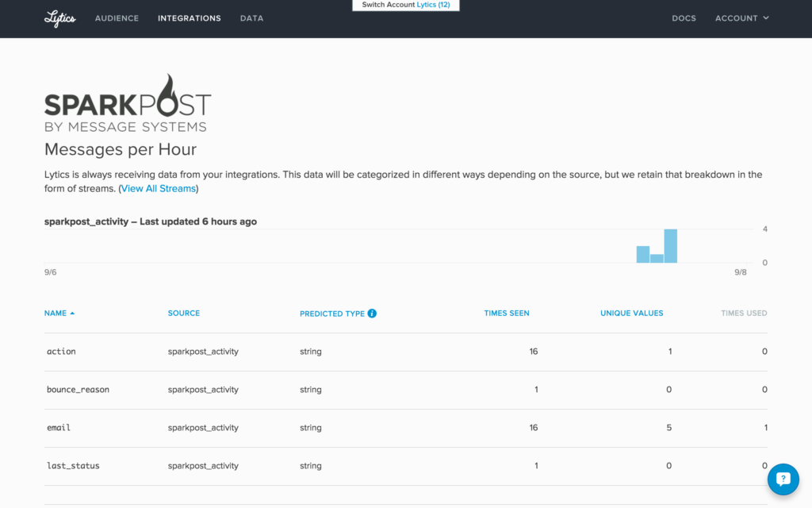Expand the Account dropdown

coord(741,18)
